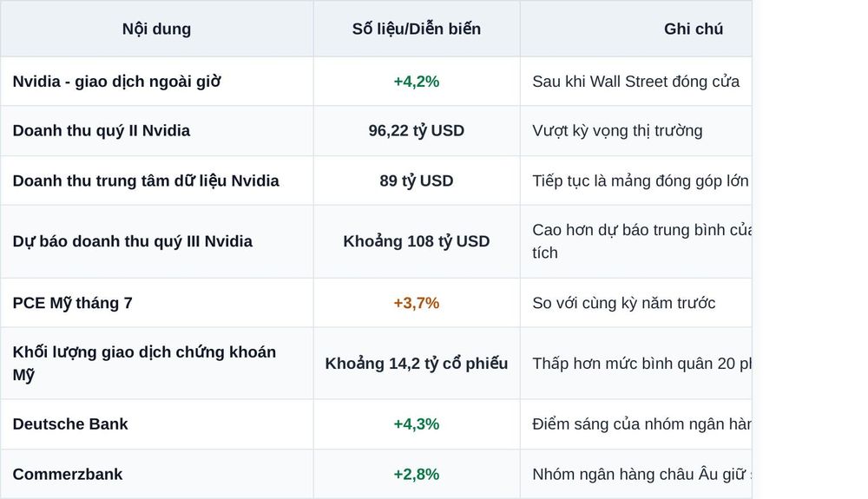The height and width of the screenshot is (499, 868).
Task: Click the orange +3,7% value
Action: tap(417, 303)
